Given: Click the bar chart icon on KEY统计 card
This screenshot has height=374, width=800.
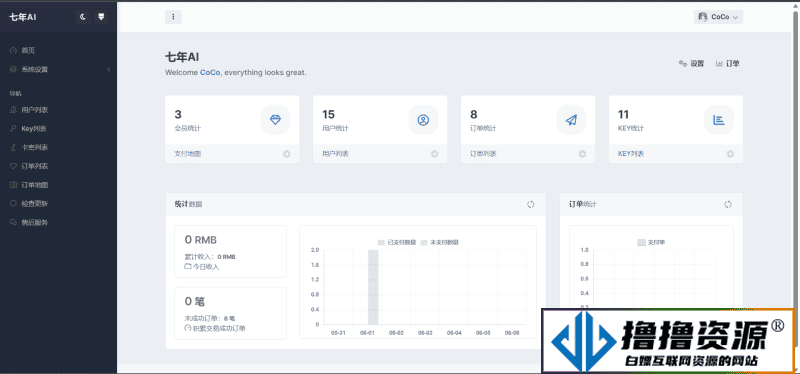Looking at the screenshot, I should coord(719,120).
